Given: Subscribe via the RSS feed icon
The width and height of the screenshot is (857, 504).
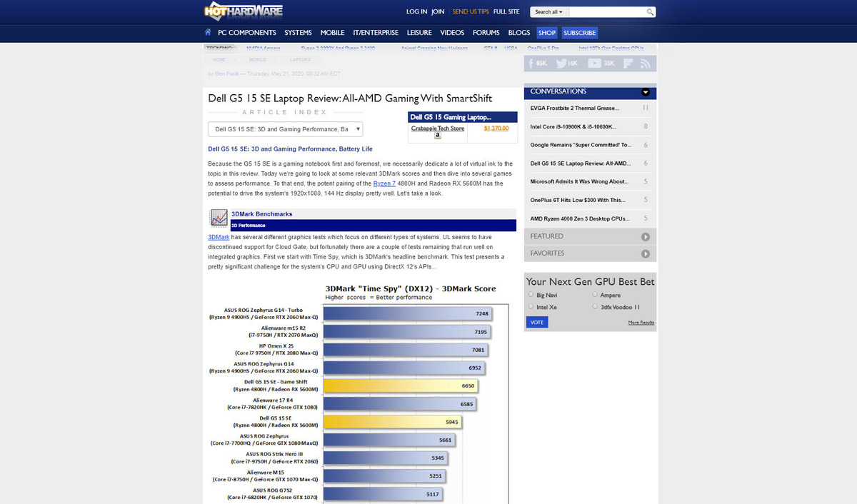Looking at the screenshot, I should [645, 64].
